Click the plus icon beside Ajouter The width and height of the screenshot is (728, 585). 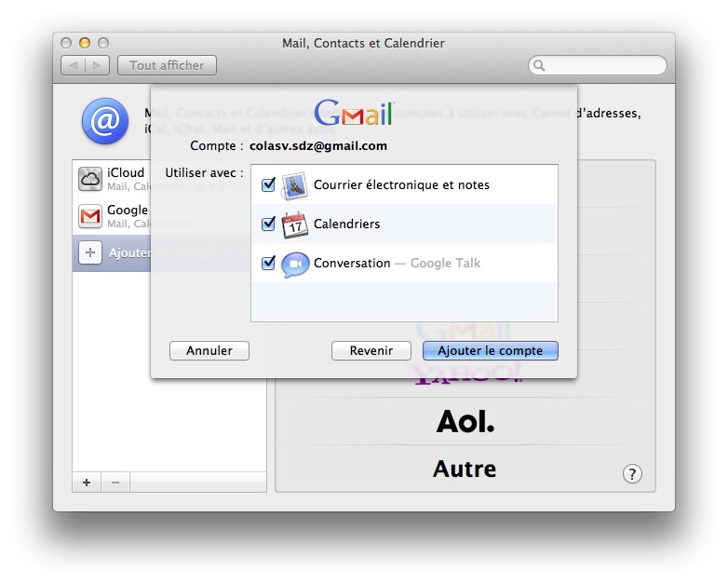pyautogui.click(x=90, y=252)
